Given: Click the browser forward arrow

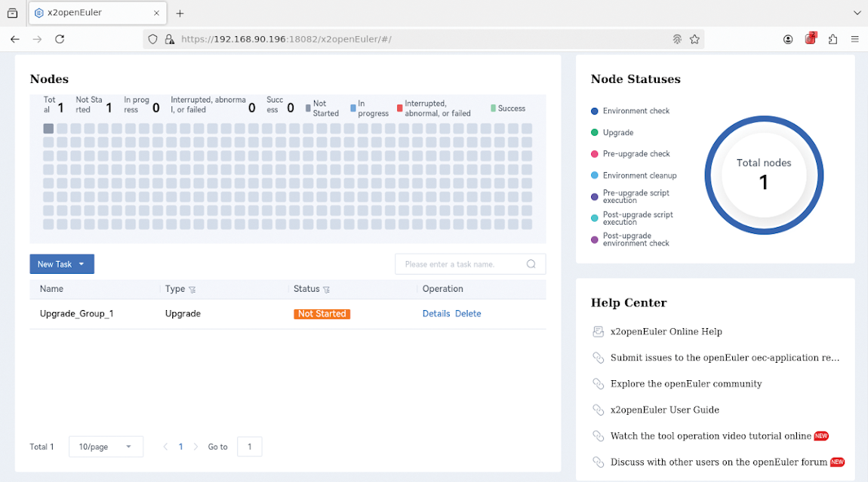Looking at the screenshot, I should 37,39.
